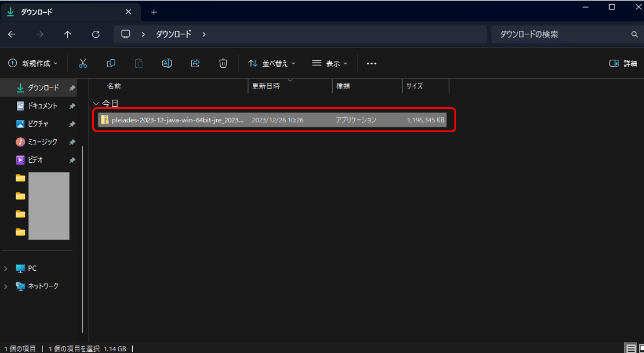The image size is (644, 353).
Task: Select the Cut icon in the toolbar
Action: pyautogui.click(x=83, y=63)
